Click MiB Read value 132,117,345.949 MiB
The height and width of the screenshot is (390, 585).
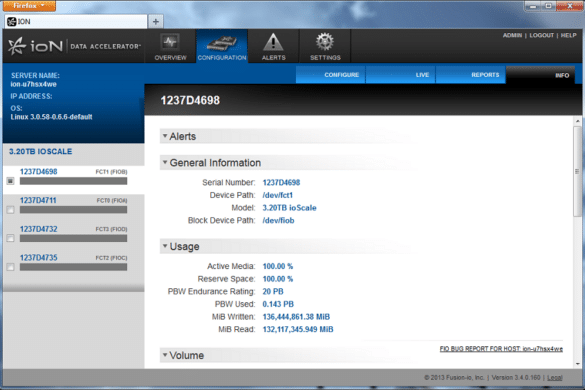tap(298, 330)
